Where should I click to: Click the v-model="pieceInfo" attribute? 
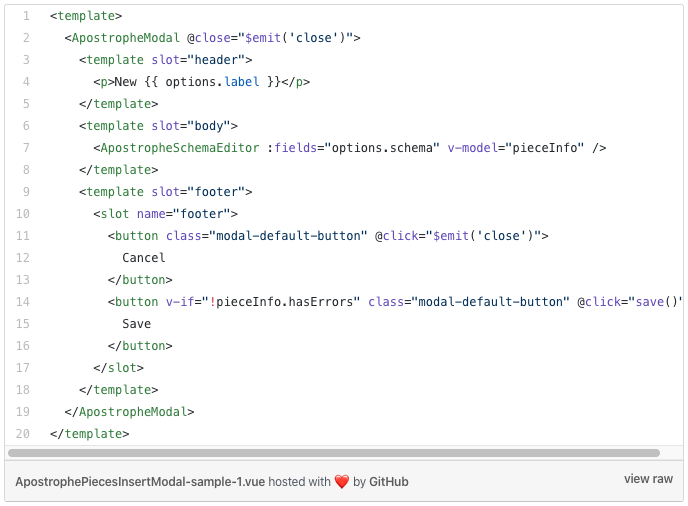pyautogui.click(x=516, y=148)
